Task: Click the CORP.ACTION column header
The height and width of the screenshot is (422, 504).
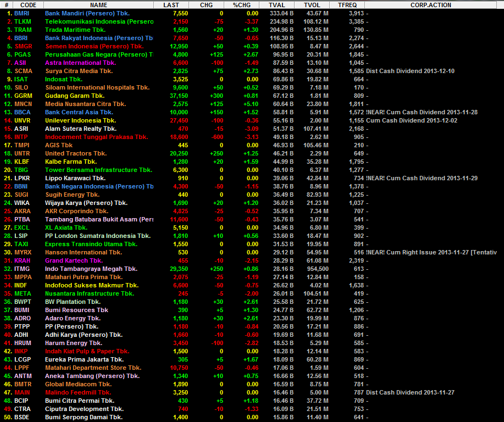Action: (431, 5)
